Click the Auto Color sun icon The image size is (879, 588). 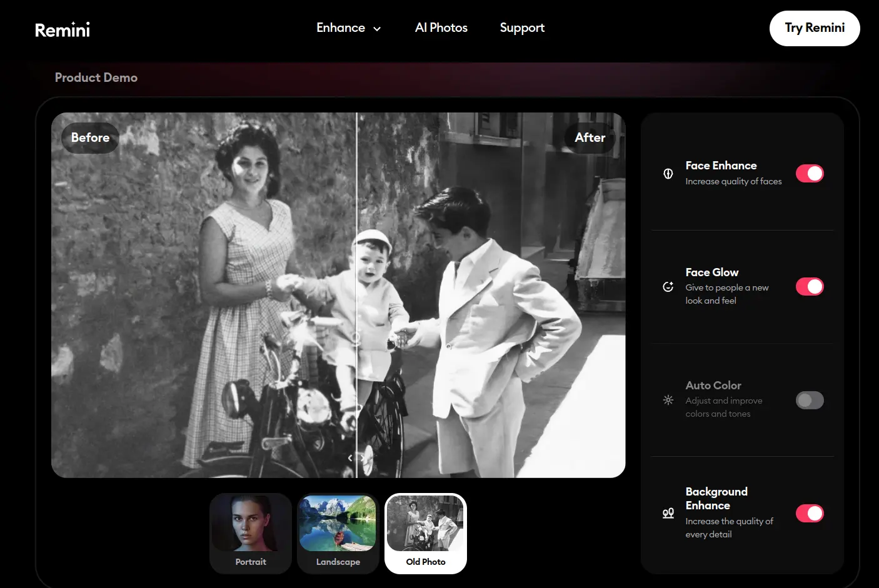tap(668, 400)
